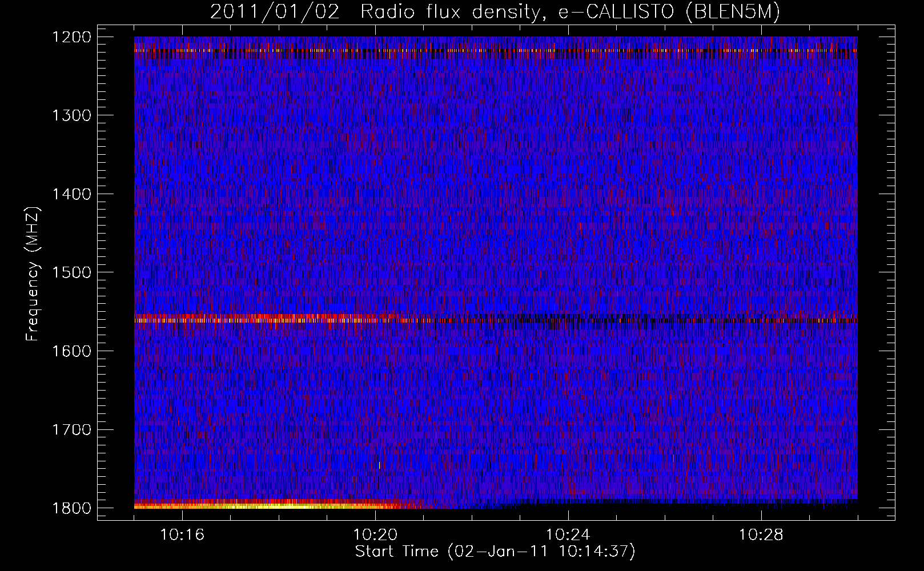Click the red interference line near 1220 MHz
Viewport: 924px width, 571px height.
coord(496,51)
